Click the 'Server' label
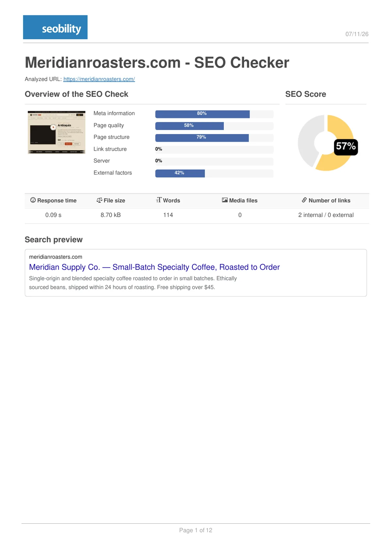 pos(102,161)
